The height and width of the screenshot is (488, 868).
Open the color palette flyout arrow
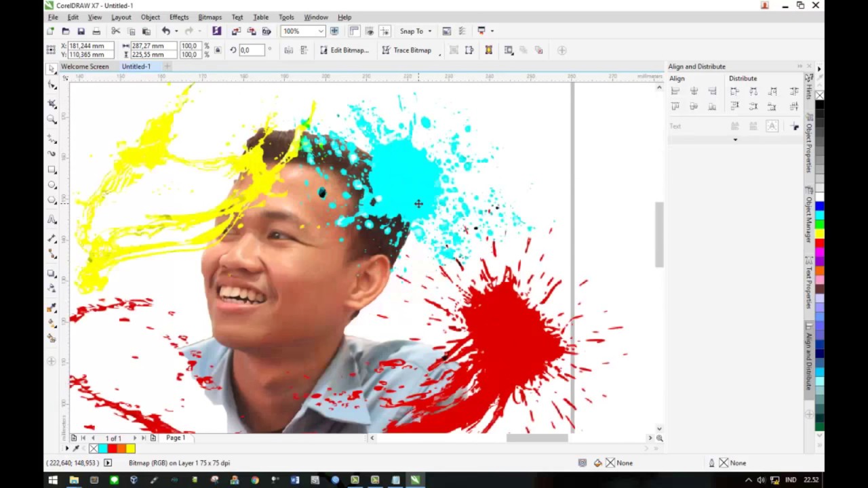(x=819, y=69)
